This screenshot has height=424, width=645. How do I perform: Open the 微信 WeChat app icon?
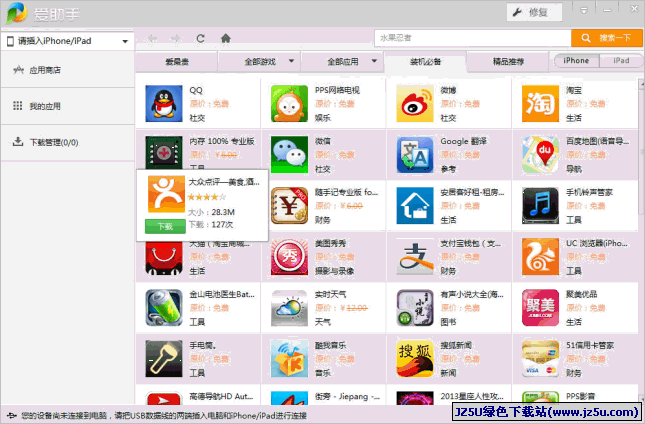(289, 155)
